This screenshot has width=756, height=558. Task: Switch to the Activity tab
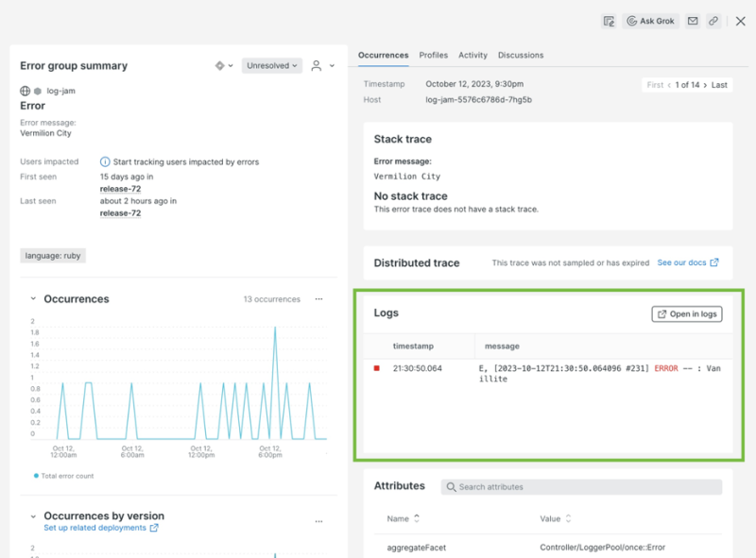point(472,55)
